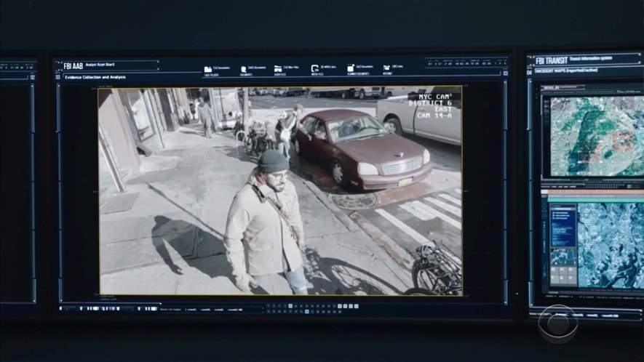The height and width of the screenshot is (362, 644).
Task: Open the Scanned Documents folder icon
Action: coord(351,68)
